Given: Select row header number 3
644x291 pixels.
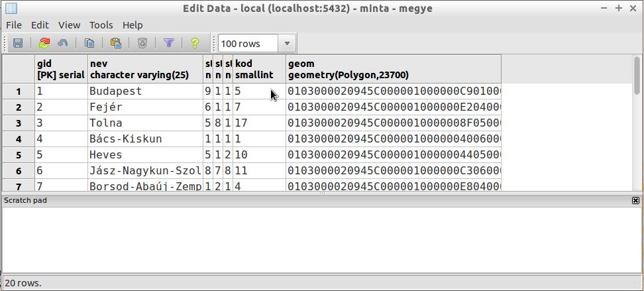Looking at the screenshot, I should pyautogui.click(x=19, y=123).
